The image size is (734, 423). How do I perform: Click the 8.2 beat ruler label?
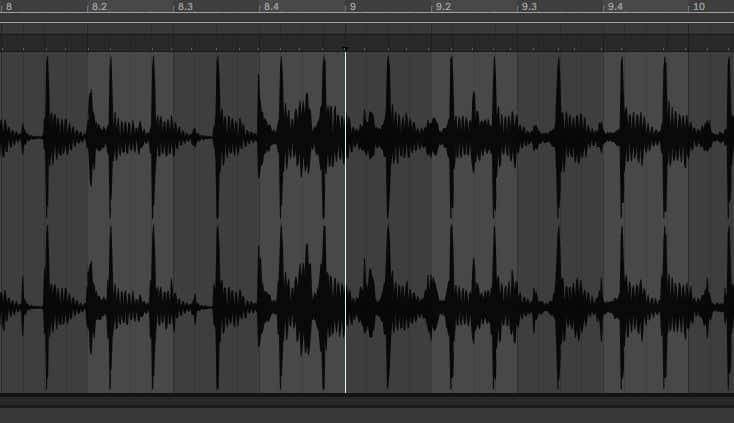(99, 7)
